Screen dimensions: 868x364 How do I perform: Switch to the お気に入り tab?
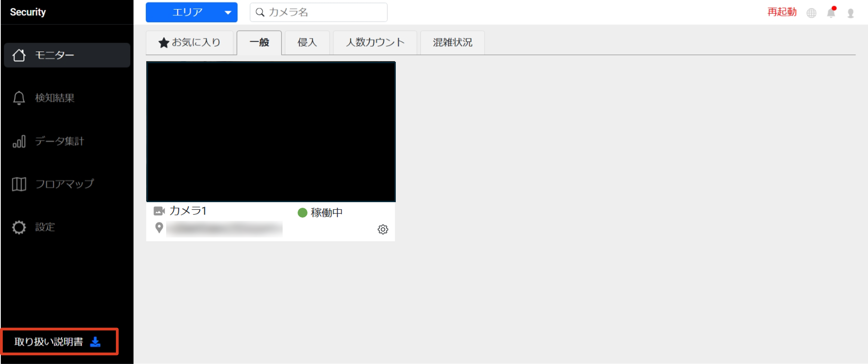(190, 42)
